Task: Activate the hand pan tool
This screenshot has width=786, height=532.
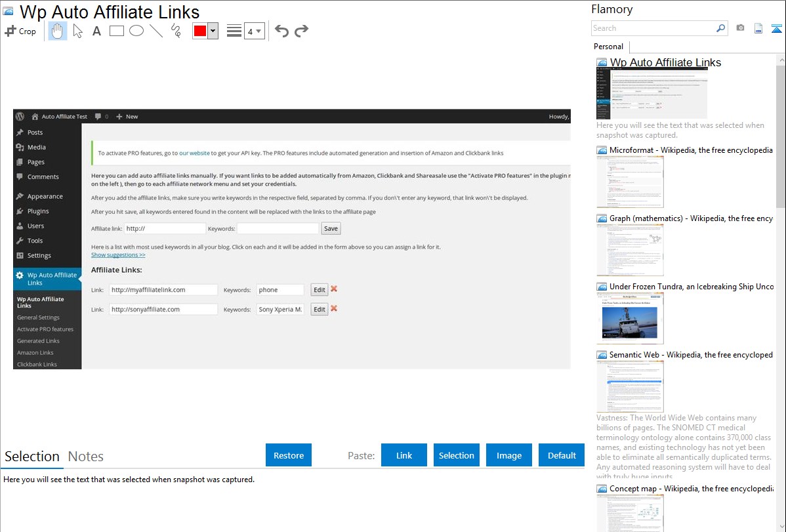Action: point(58,31)
